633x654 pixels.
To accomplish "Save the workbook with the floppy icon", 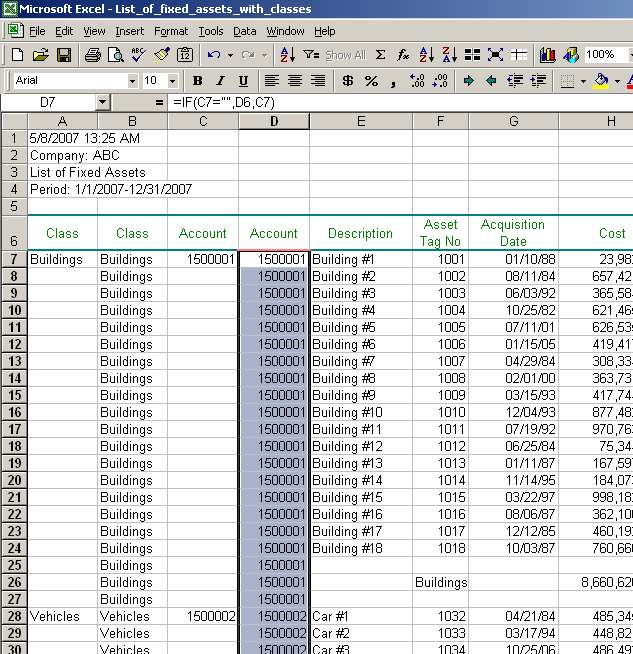I will click(64, 55).
